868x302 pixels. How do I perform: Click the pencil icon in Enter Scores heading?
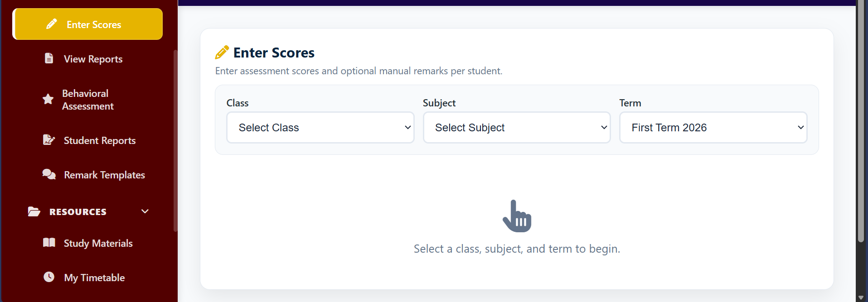[222, 53]
